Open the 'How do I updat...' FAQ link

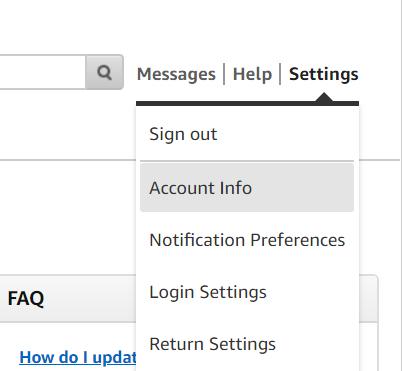coord(78,358)
